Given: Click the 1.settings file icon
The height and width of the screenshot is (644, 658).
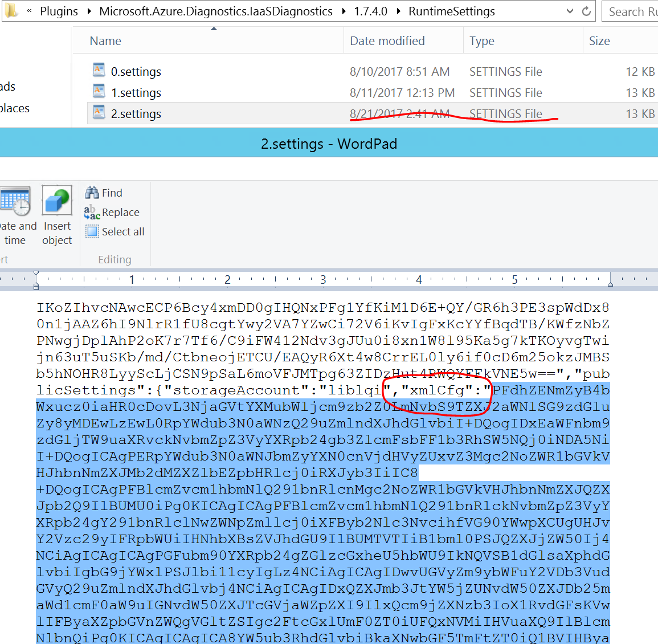Looking at the screenshot, I should tap(99, 91).
